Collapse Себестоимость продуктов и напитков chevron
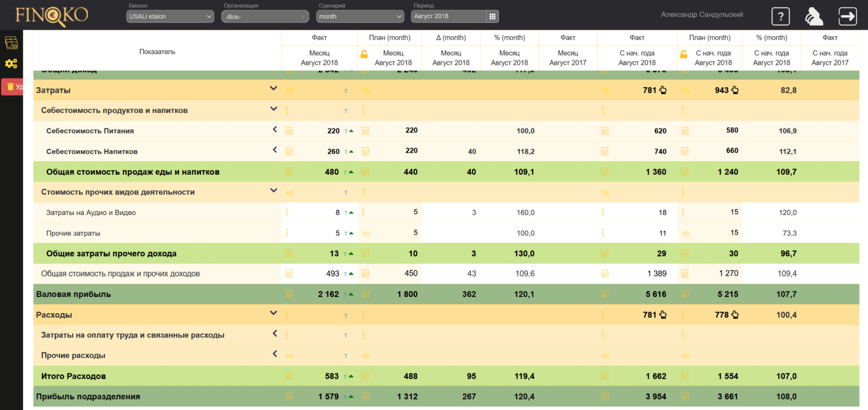The image size is (868, 410). [x=274, y=109]
